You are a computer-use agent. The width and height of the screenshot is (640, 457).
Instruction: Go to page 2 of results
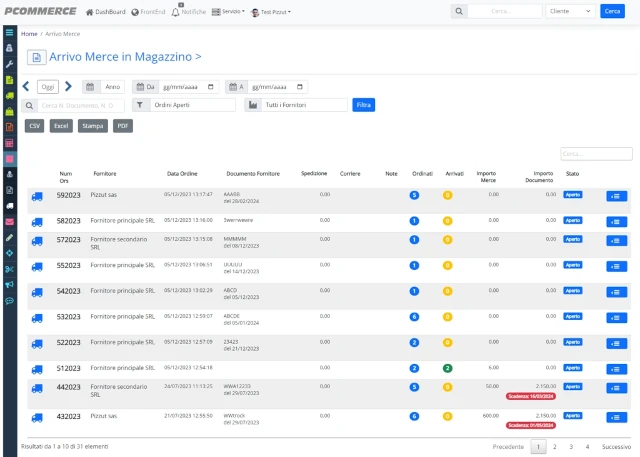point(554,447)
